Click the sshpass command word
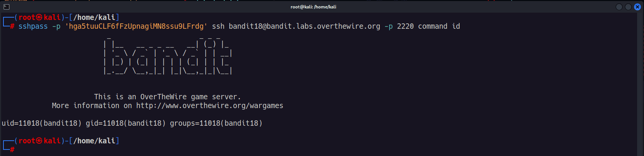This screenshot has width=644, height=156. 33,26
